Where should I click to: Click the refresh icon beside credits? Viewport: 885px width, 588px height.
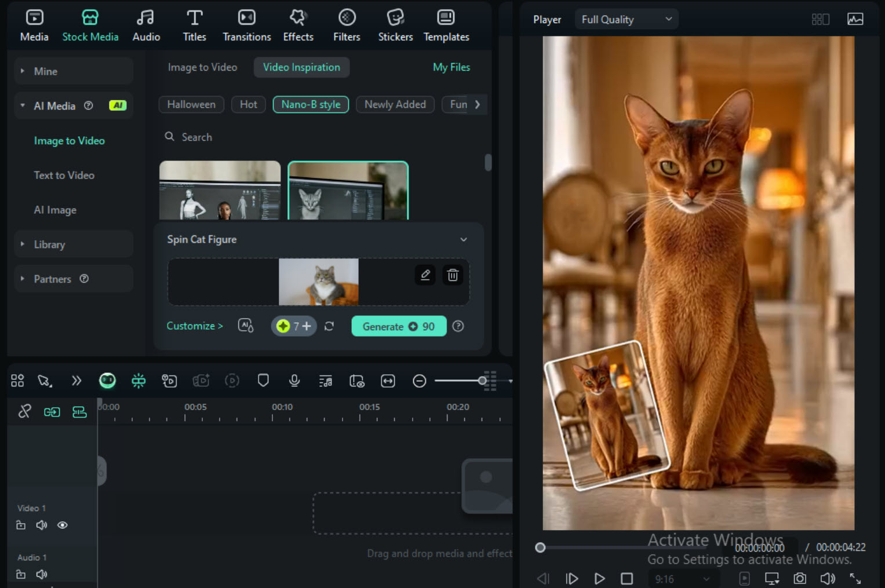(329, 326)
